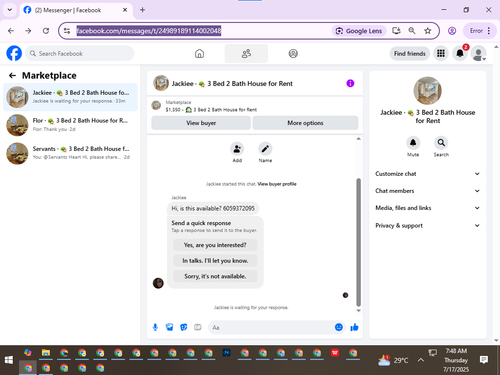Go back with the browser back arrow

pyautogui.click(x=11, y=31)
